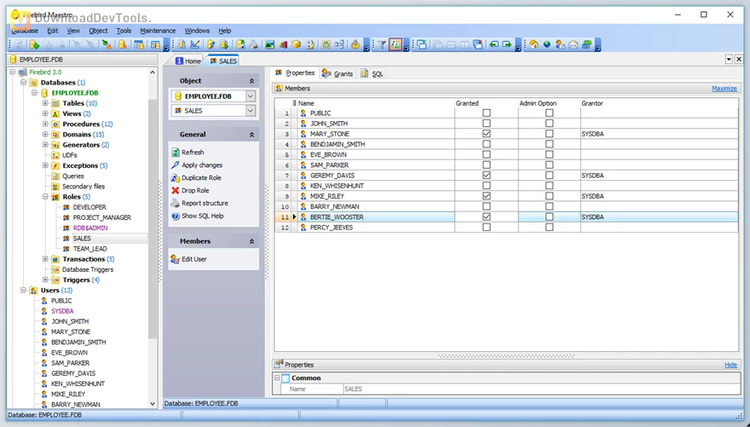Expand the Triggers tree node
Viewport: 750px width, 427px height.
(45, 280)
